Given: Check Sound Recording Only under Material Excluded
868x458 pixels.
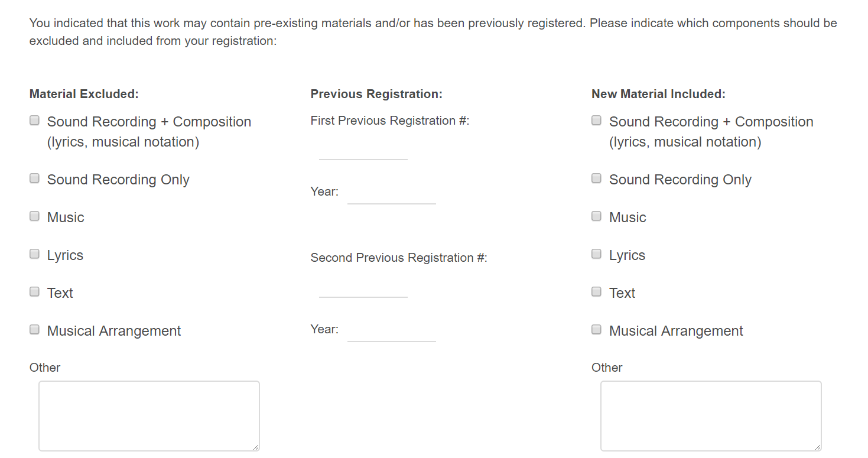Looking at the screenshot, I should tap(35, 178).
